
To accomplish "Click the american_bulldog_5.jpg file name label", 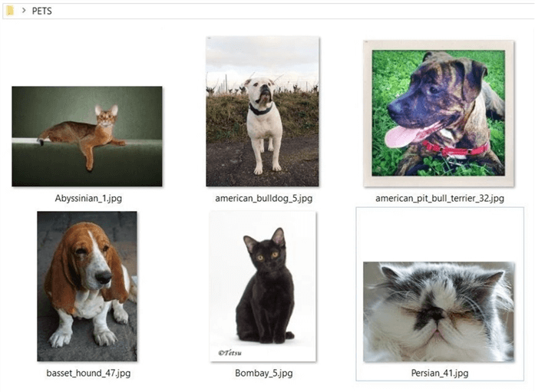I will (264, 198).
